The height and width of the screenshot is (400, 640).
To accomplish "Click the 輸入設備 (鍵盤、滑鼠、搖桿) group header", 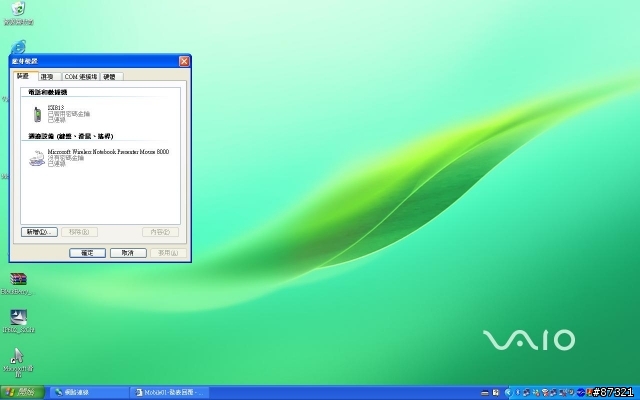I will (x=71, y=136).
